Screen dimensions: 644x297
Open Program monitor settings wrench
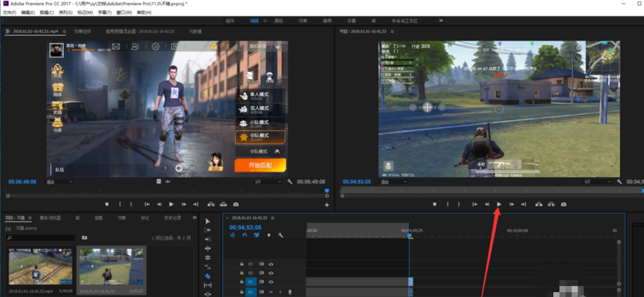coord(619,181)
